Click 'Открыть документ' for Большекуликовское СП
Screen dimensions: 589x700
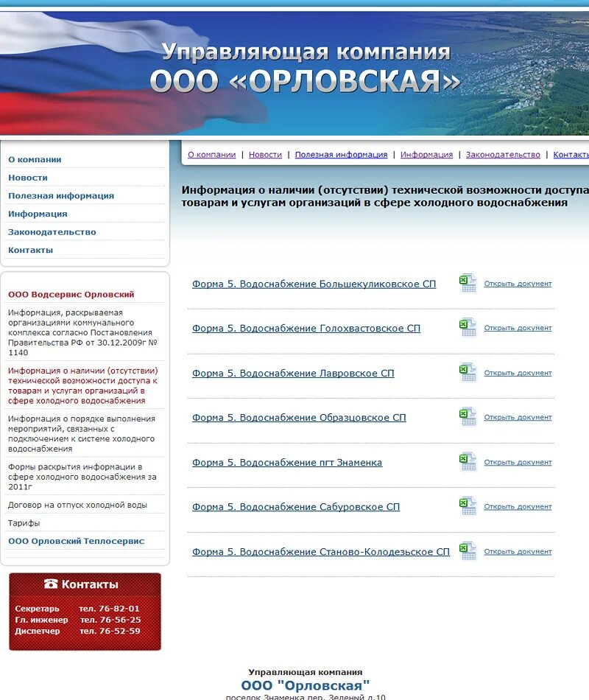[x=518, y=284]
